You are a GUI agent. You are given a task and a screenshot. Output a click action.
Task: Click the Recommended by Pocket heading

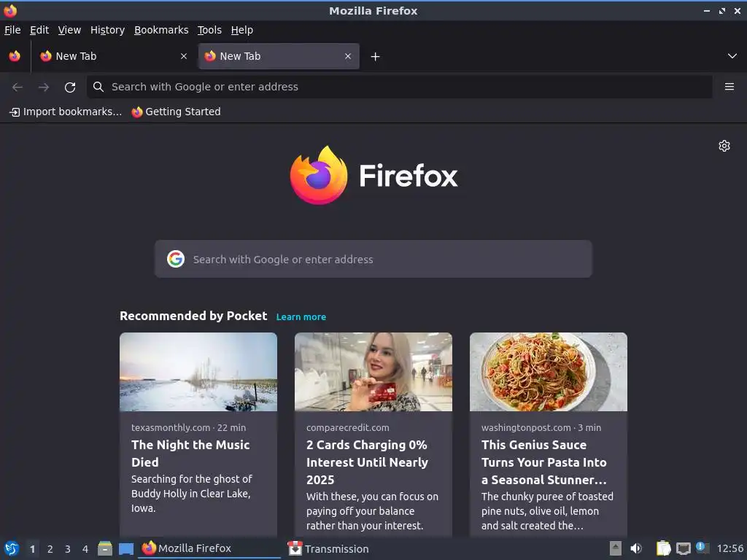[x=193, y=316]
